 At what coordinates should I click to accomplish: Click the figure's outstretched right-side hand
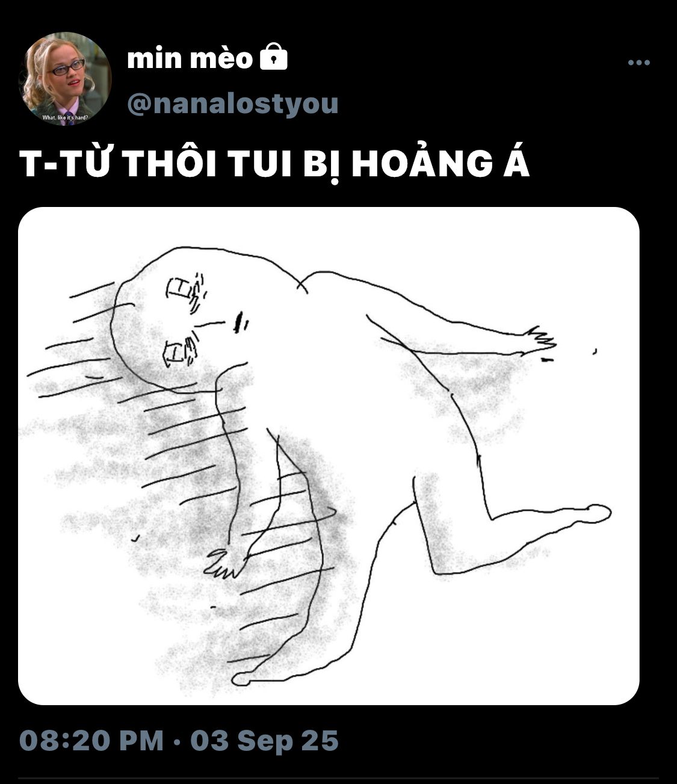click(539, 342)
